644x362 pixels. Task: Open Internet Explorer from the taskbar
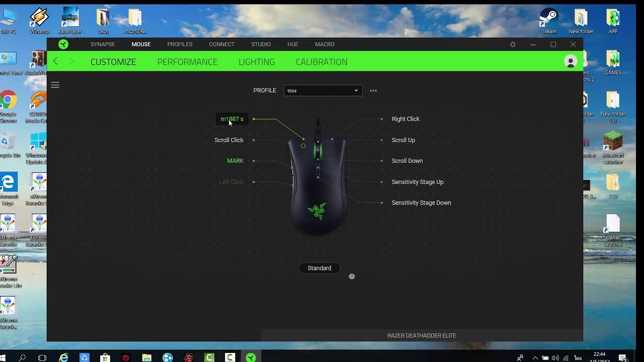pos(63,357)
